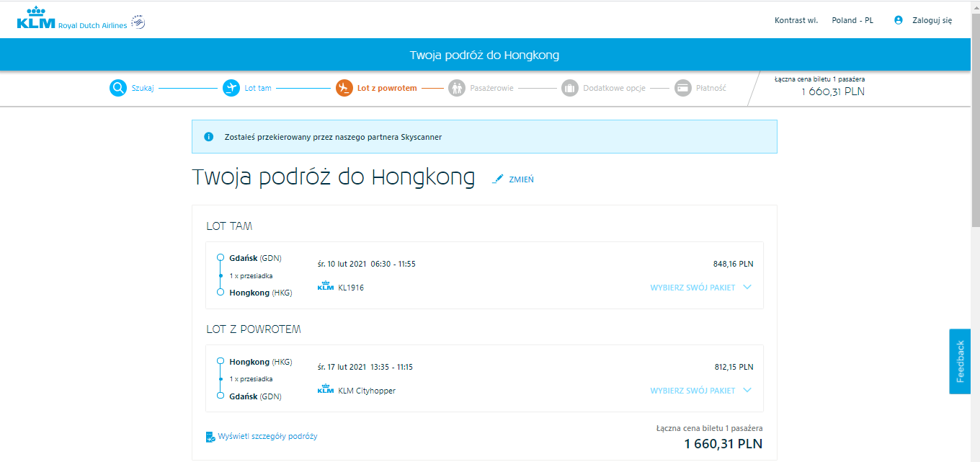The image size is (980, 462).
Task: Toggle Kontrast wł. contrast mode
Action: click(x=796, y=20)
